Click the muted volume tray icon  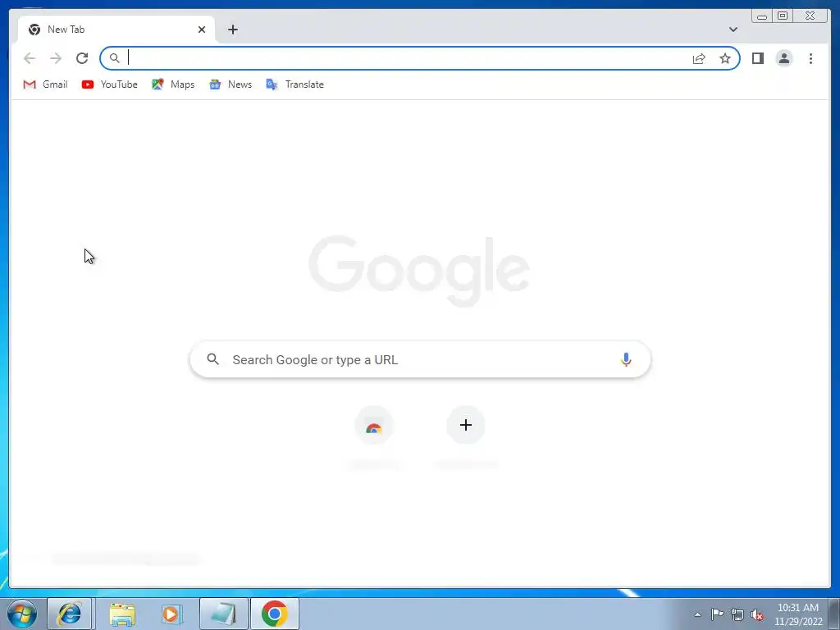[757, 614]
